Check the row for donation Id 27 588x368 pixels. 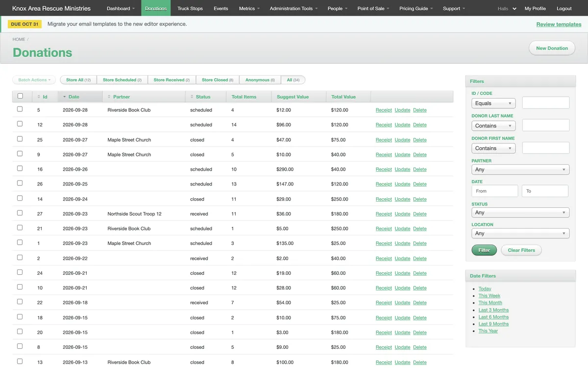tap(20, 213)
